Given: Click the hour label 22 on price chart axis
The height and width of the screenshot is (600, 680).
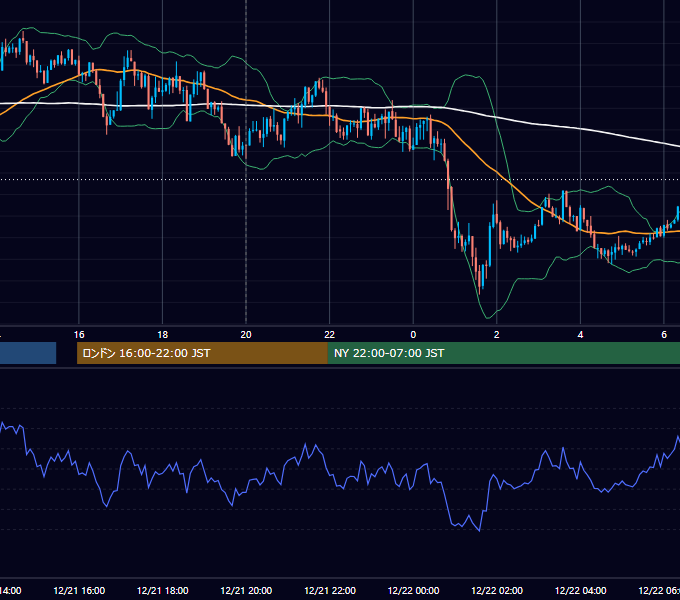Looking at the screenshot, I should (330, 334).
